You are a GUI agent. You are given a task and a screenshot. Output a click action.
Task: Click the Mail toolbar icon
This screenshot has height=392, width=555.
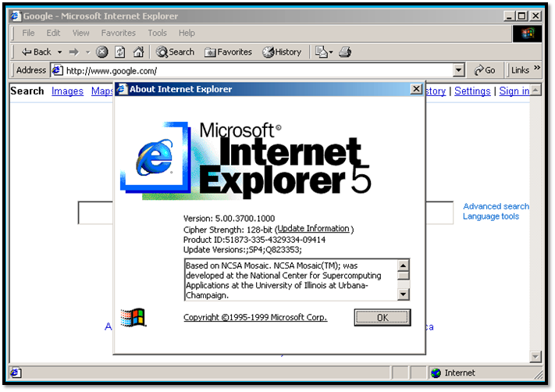click(x=322, y=52)
